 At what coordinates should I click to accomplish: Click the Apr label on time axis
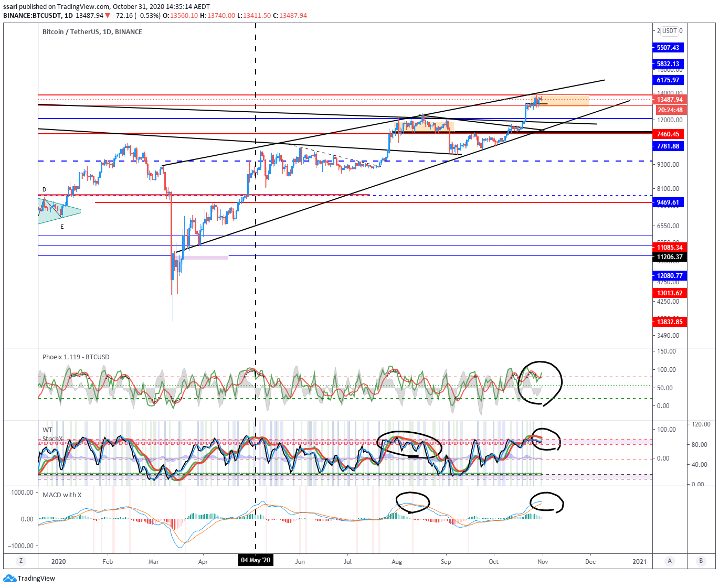203,561
